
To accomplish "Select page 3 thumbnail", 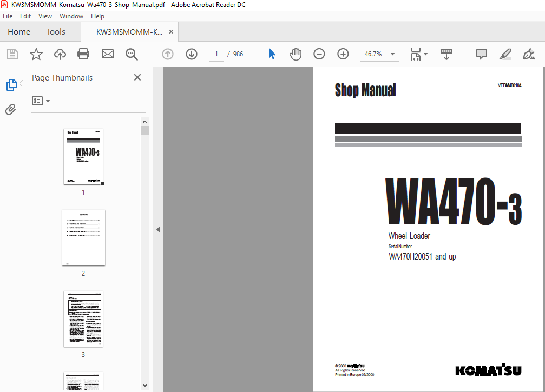I will point(83,319).
